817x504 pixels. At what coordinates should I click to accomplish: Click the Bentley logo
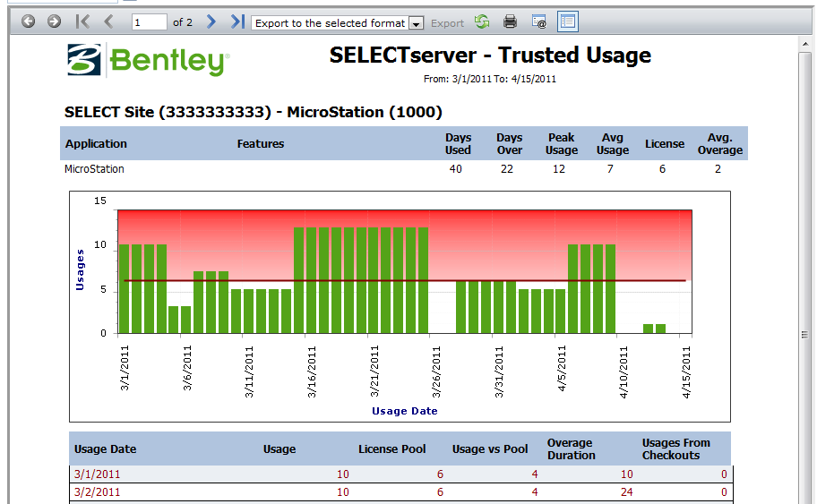[149, 60]
